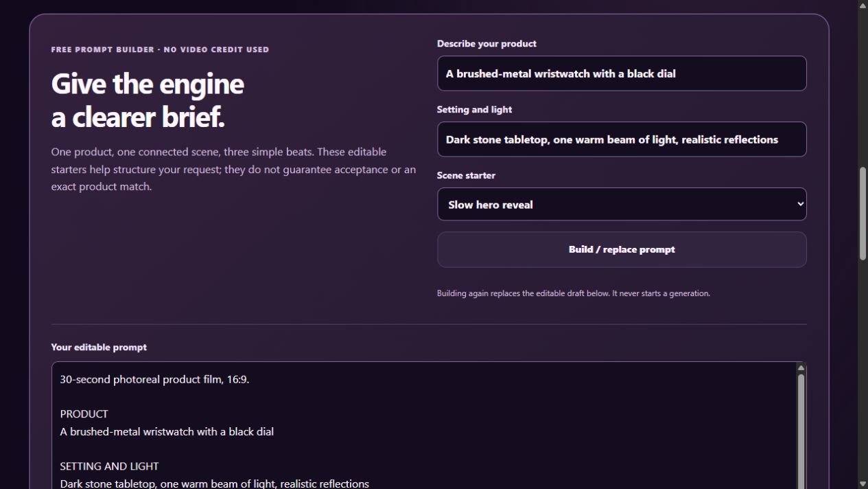The width and height of the screenshot is (868, 489).
Task: Click the page scrollbar up arrow
Action: (863, 5)
